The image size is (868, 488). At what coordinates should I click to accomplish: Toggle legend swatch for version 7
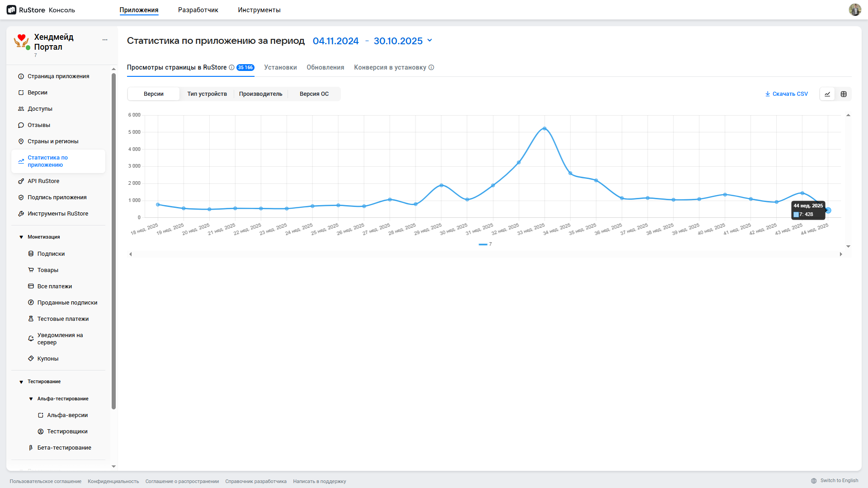coord(483,244)
